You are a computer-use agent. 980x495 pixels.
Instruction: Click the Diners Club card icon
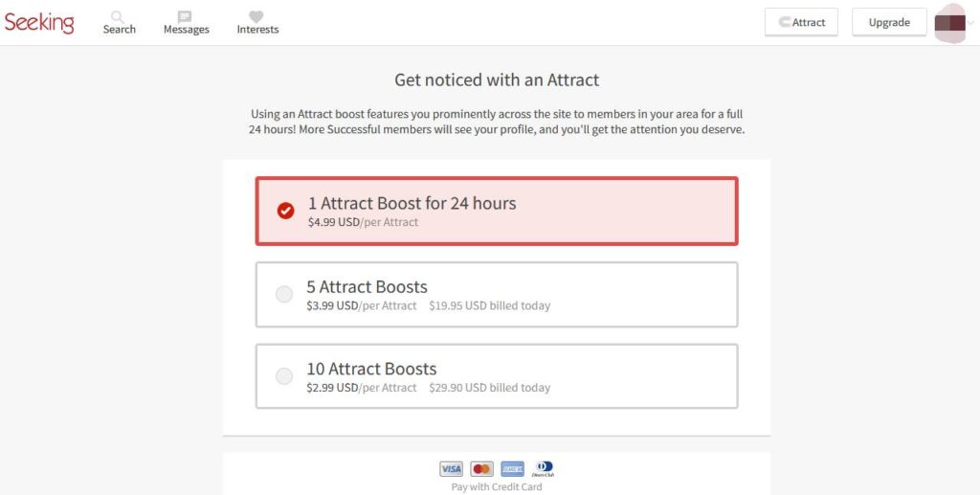[544, 469]
